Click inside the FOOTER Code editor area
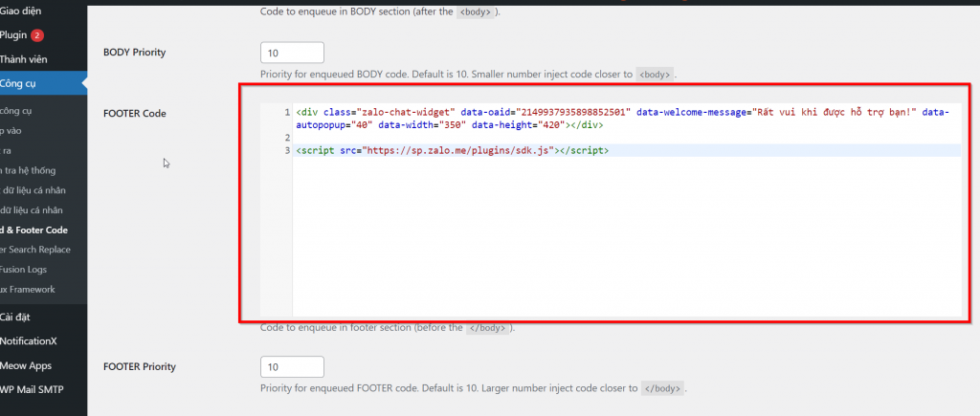980x416 pixels. coord(611,209)
